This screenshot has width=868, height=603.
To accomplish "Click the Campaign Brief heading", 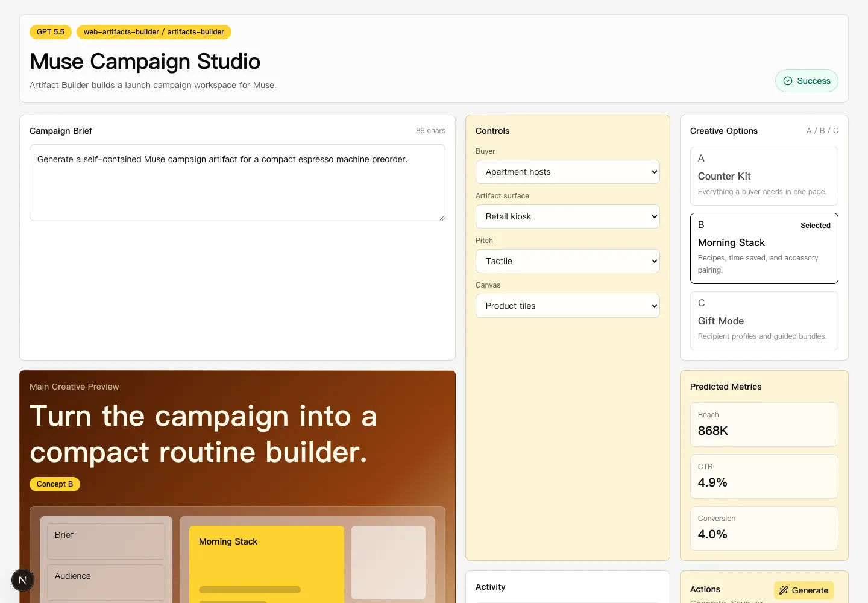I will point(61,131).
